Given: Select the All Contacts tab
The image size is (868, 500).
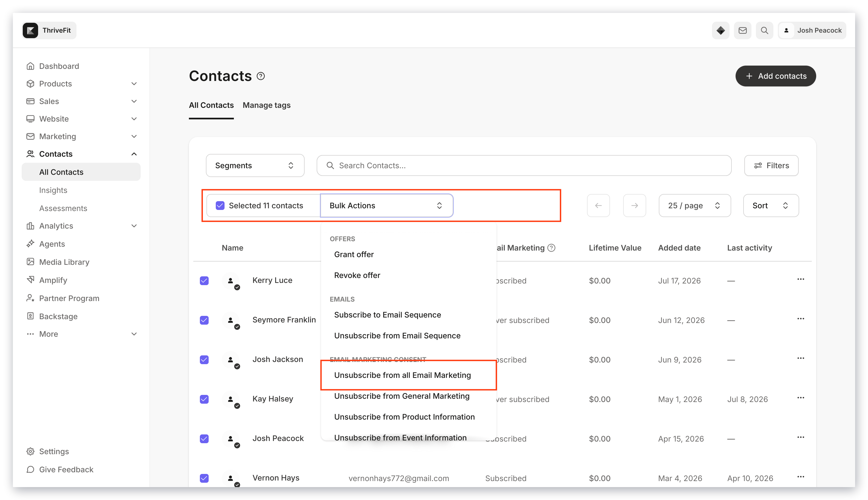Looking at the screenshot, I should [x=211, y=105].
